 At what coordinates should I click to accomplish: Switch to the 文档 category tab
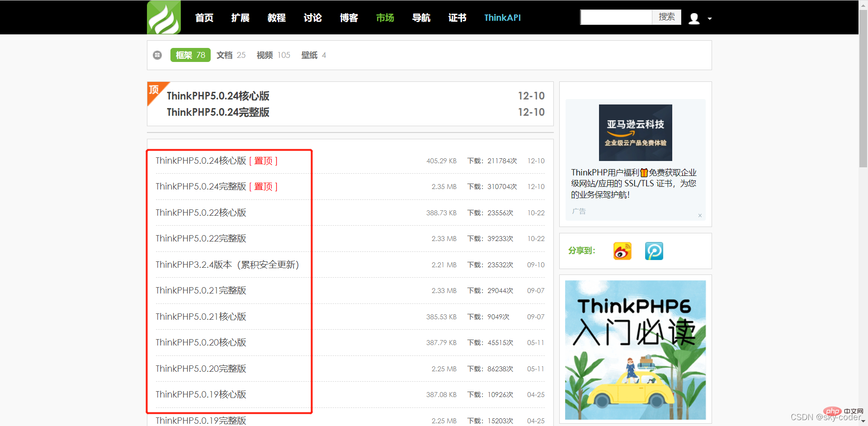(231, 55)
